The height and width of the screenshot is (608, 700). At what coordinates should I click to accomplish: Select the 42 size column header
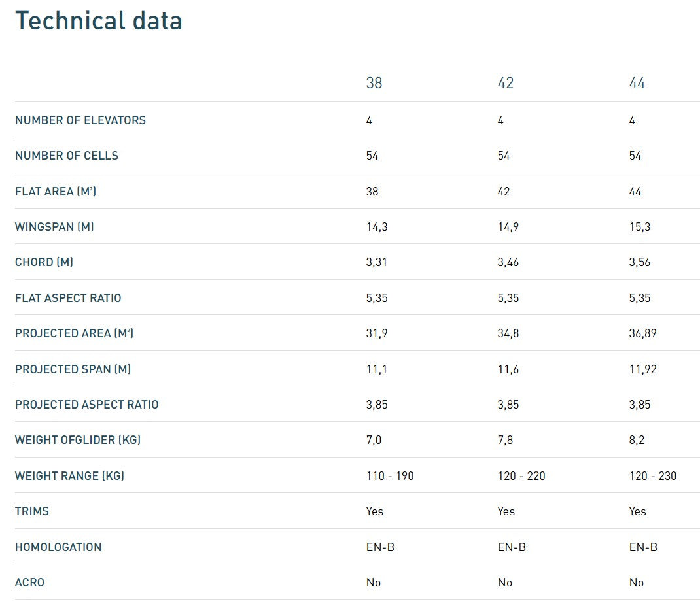(x=506, y=83)
